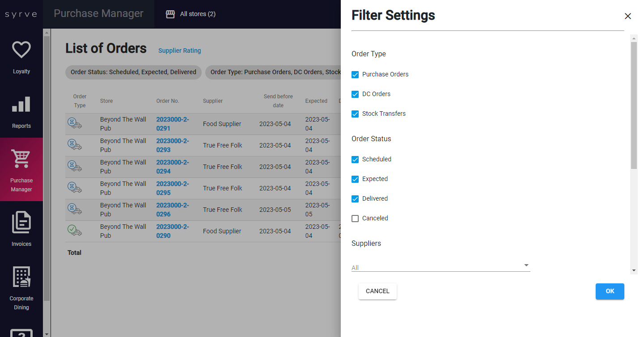Open the Invoices document icon
Viewport: 644px width, 337px height.
pos(21,223)
